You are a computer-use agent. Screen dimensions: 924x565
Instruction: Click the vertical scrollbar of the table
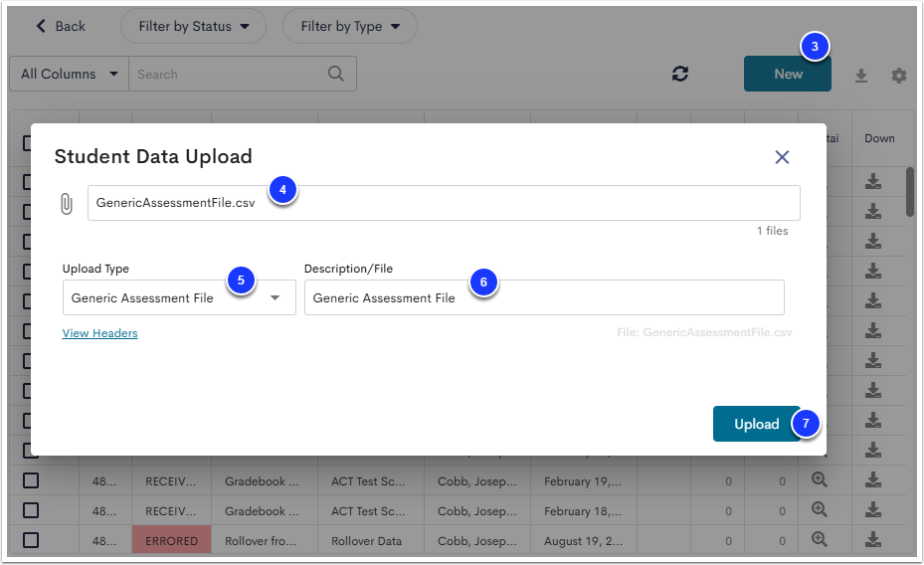(910, 191)
